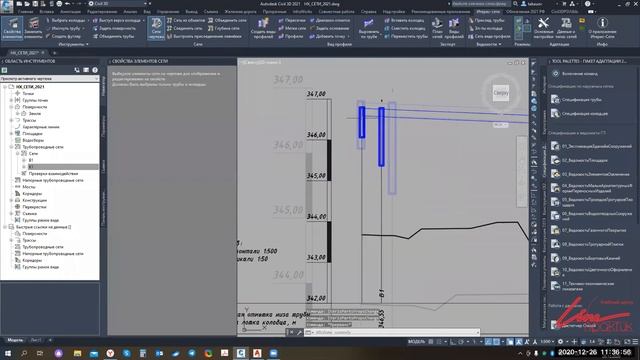Open the active drawing view dropdown in Toolspace
This screenshot has width=640, height=360.
tap(49, 78)
